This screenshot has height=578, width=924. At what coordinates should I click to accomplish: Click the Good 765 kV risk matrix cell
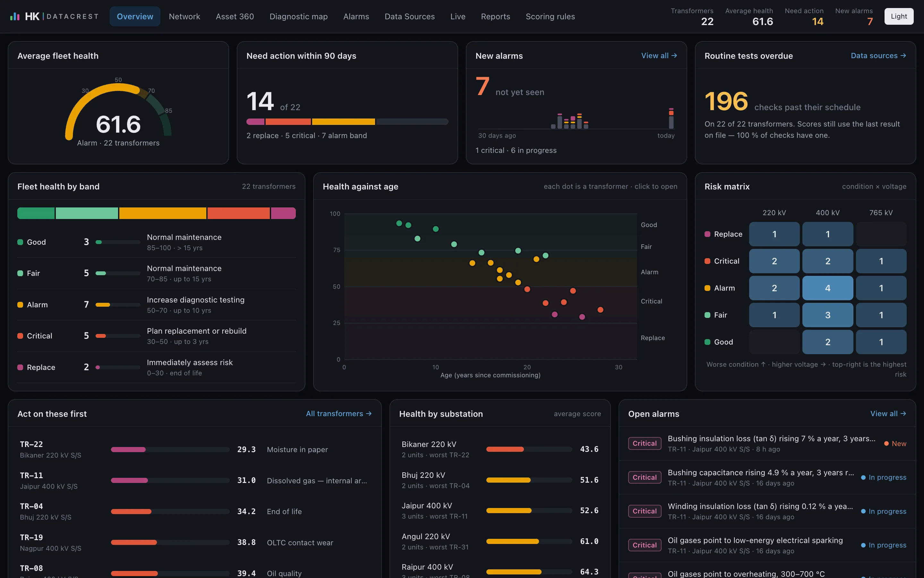tap(881, 342)
